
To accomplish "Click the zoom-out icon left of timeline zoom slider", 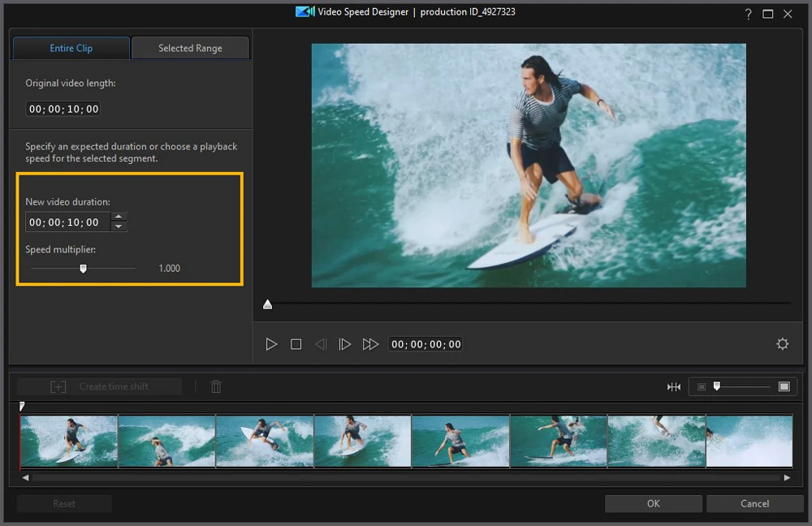I will click(702, 387).
